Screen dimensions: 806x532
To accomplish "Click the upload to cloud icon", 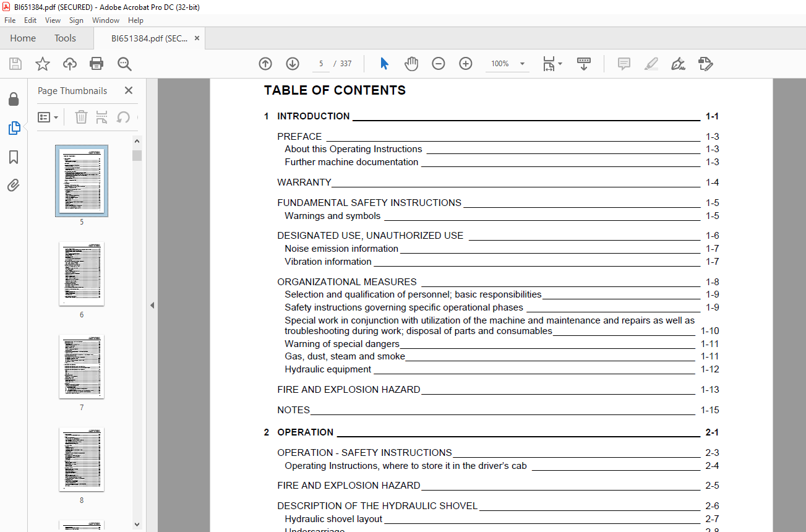I will point(70,64).
